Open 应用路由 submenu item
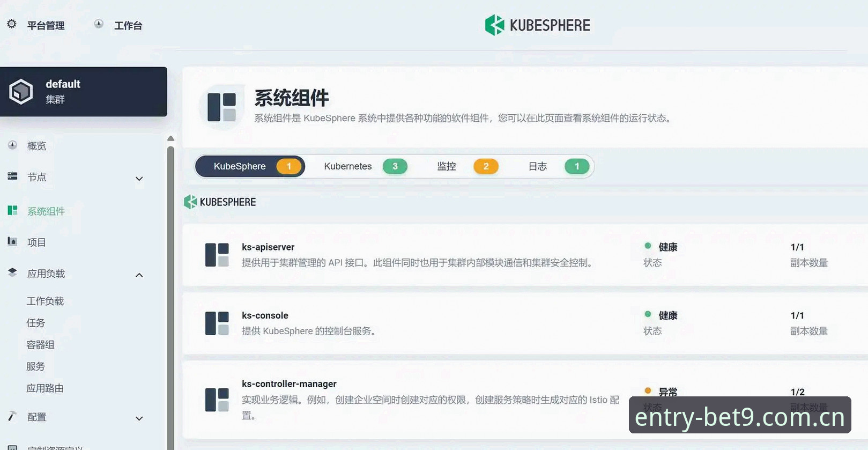The image size is (868, 450). pyautogui.click(x=45, y=388)
